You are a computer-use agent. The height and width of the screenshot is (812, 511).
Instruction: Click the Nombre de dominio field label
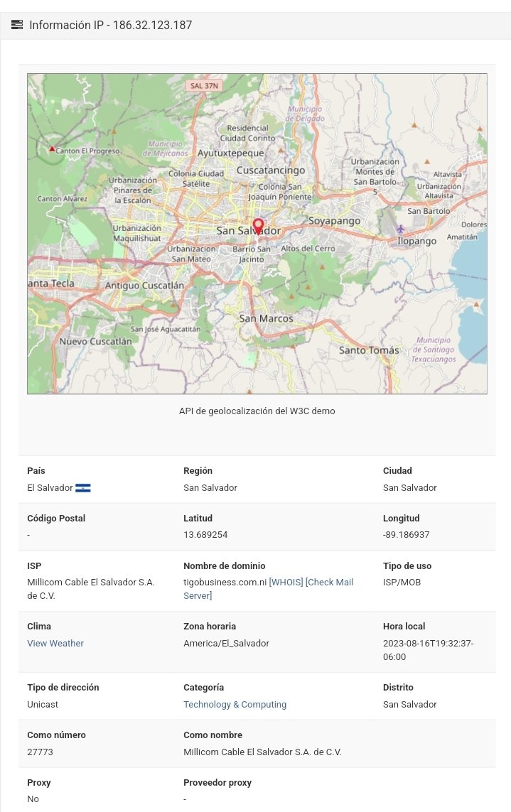pyautogui.click(x=225, y=566)
